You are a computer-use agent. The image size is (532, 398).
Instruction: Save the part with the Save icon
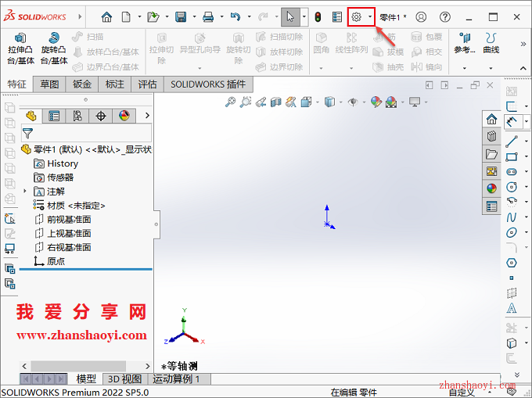click(x=181, y=16)
